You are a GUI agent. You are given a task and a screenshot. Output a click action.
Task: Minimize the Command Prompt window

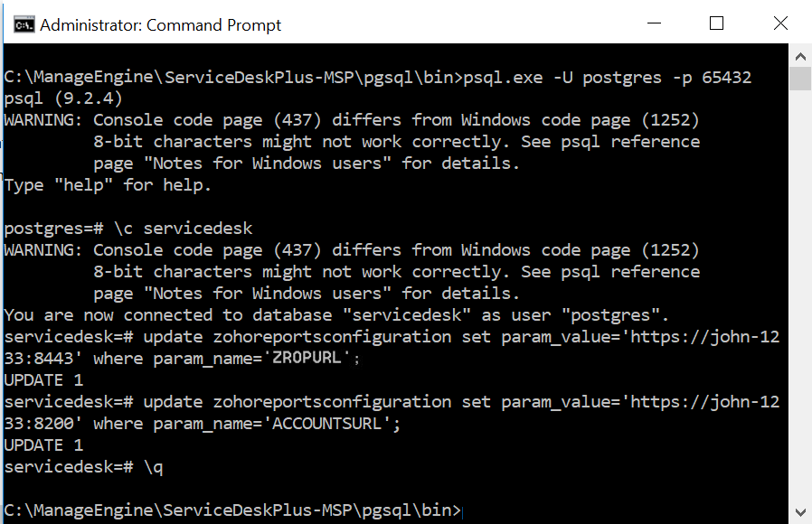tap(653, 24)
